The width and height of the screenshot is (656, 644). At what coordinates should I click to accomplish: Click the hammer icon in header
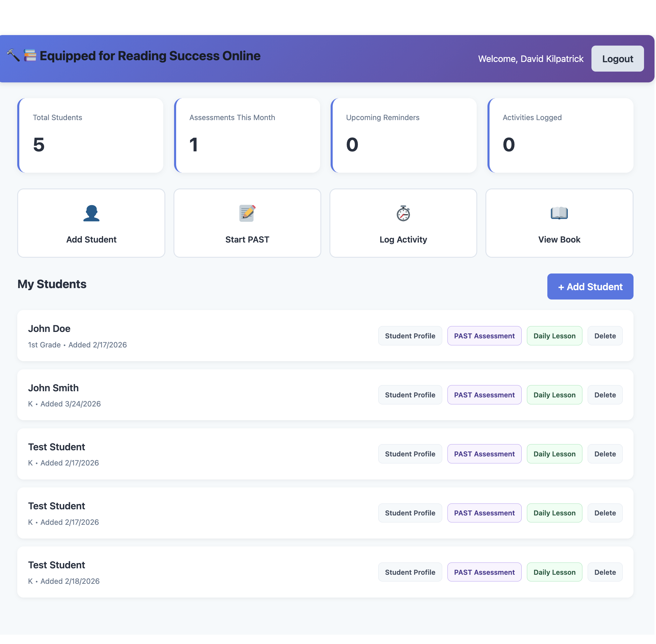[x=13, y=55]
